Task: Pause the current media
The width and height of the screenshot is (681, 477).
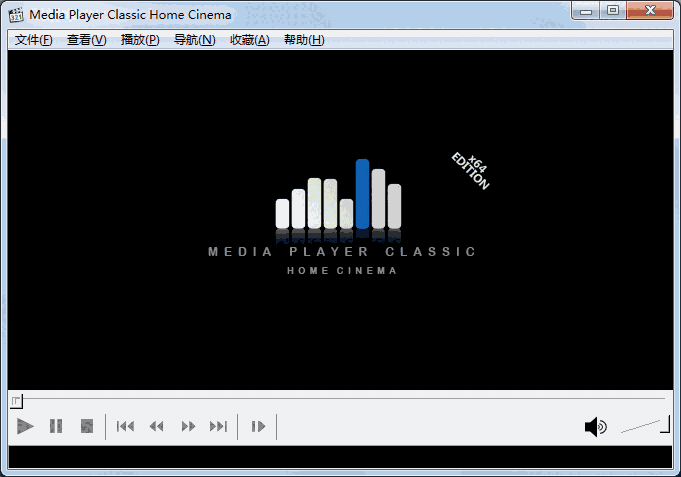Action: click(x=56, y=426)
